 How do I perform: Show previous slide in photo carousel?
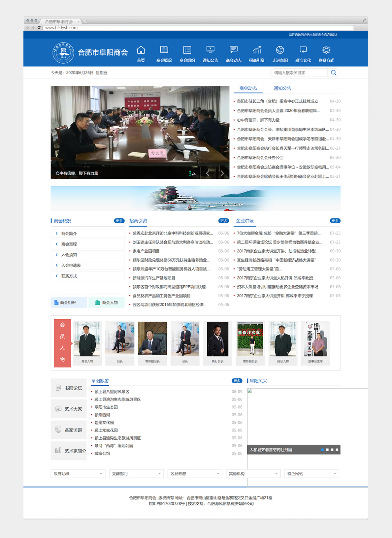(x=208, y=173)
